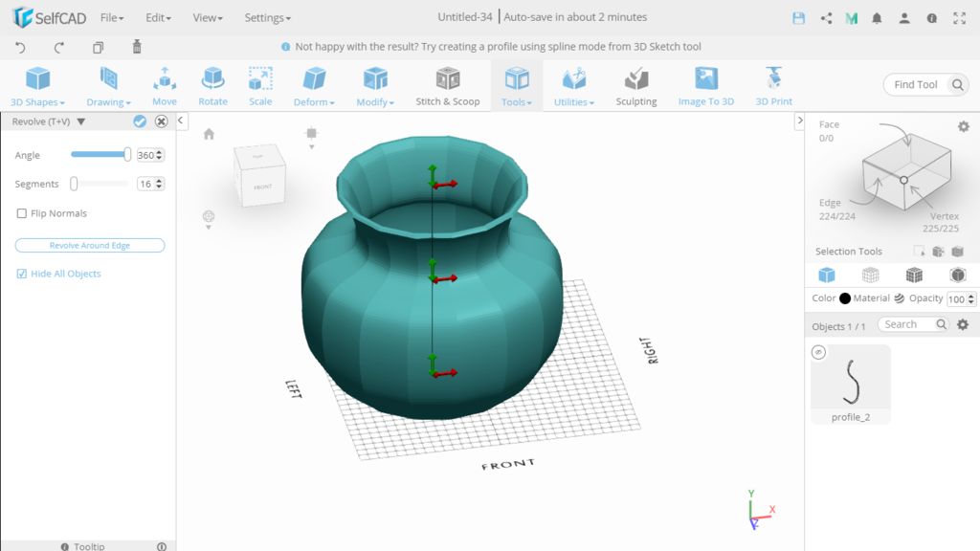This screenshot has width=980, height=551.
Task: Open Stitch & Scoop tool
Action: point(448,86)
